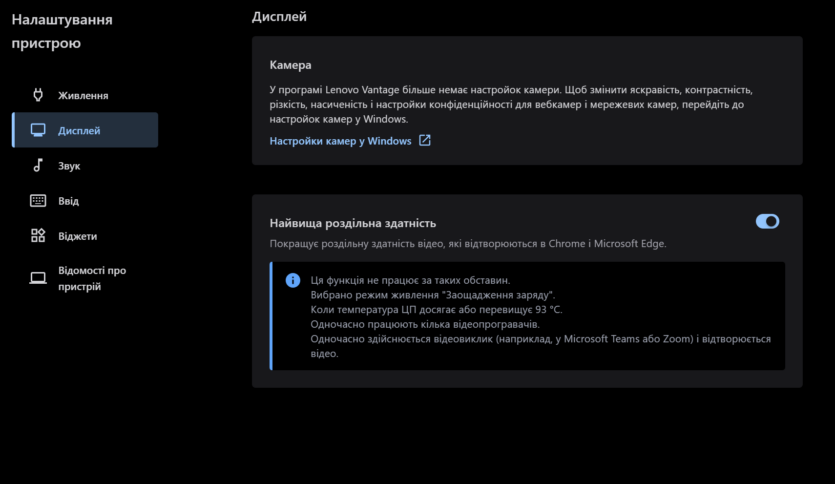835x484 pixels.
Task: Click the keyboard icon beside Ввід
Action: 38,200
